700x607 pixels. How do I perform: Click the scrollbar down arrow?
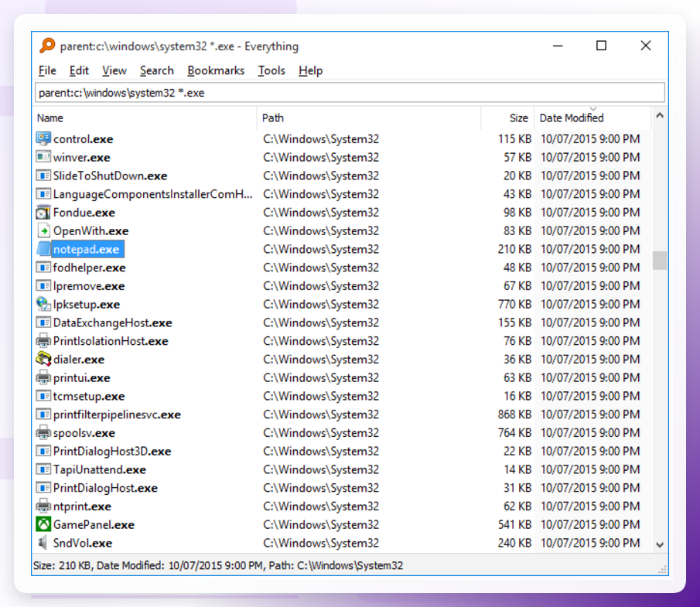tap(660, 544)
